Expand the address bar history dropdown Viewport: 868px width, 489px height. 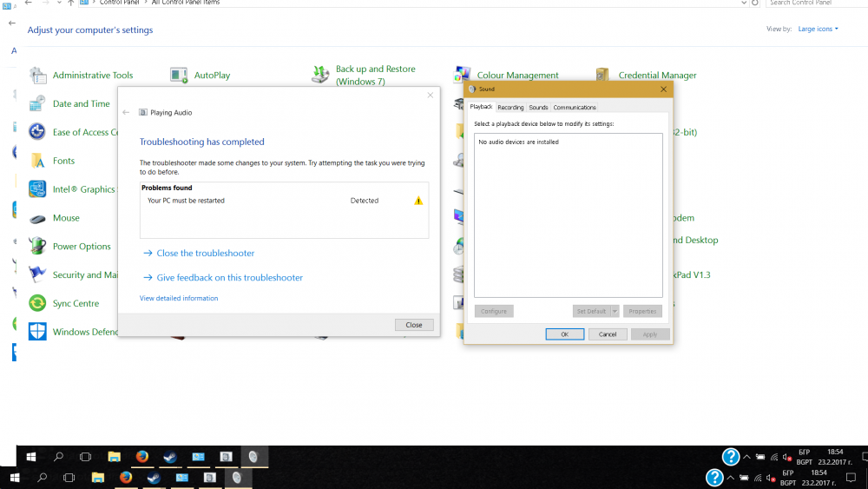point(744,3)
